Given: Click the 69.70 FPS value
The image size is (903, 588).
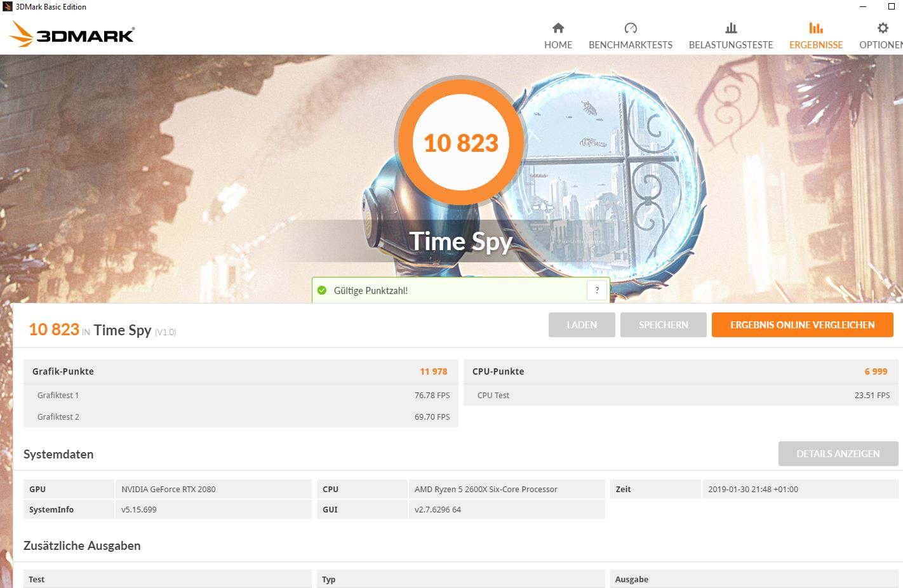Looking at the screenshot, I should (432, 417).
